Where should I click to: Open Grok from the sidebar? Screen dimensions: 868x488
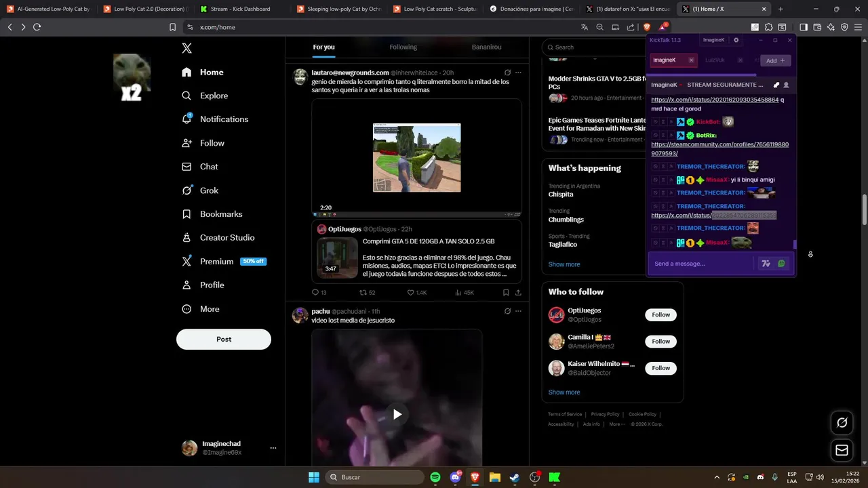(200, 190)
